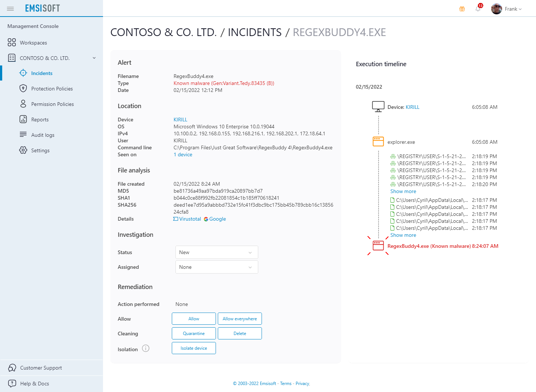The width and height of the screenshot is (536, 392).
Task: Click the Contoso & Co. Ltd. building icon
Action: [12, 58]
